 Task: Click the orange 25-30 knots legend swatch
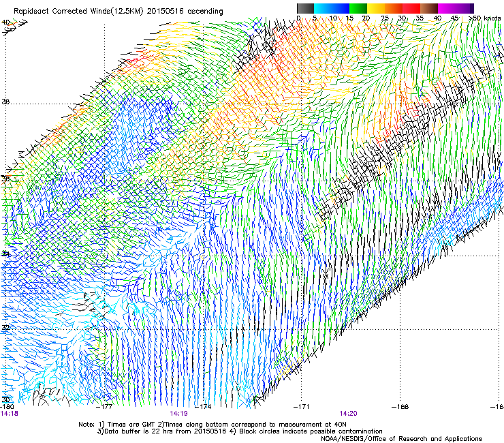pos(394,8)
